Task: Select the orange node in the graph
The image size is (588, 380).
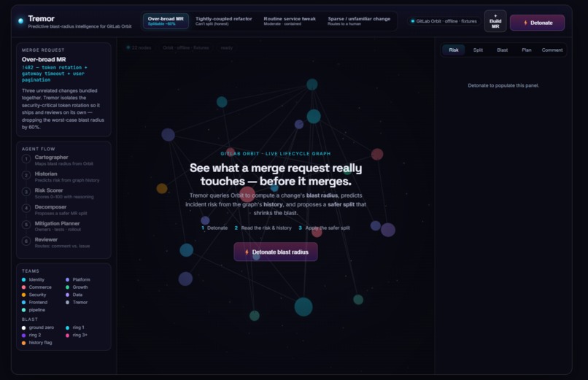Action: click(162, 188)
